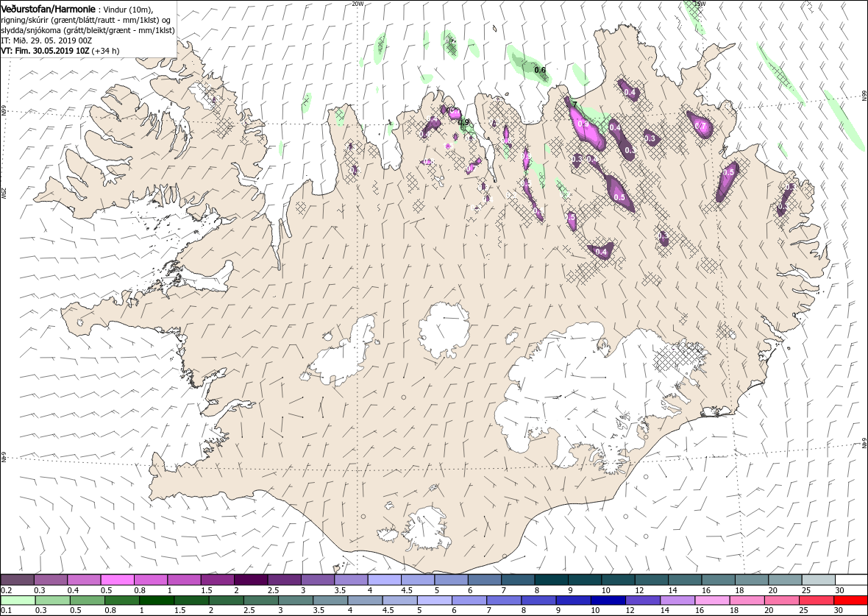Click the dusky purple 0.2 swatch in upper legend
Image resolution: width=868 pixels, height=616 pixels.
[17, 579]
